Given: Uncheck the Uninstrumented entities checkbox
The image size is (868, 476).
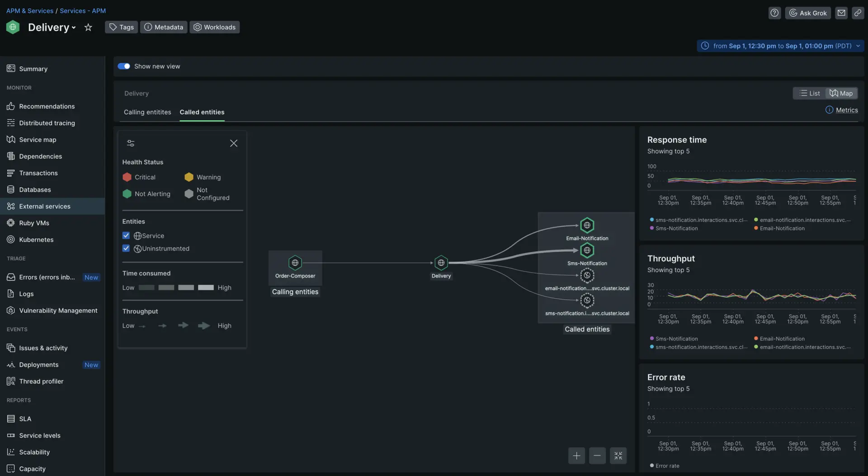Looking at the screenshot, I should point(126,249).
